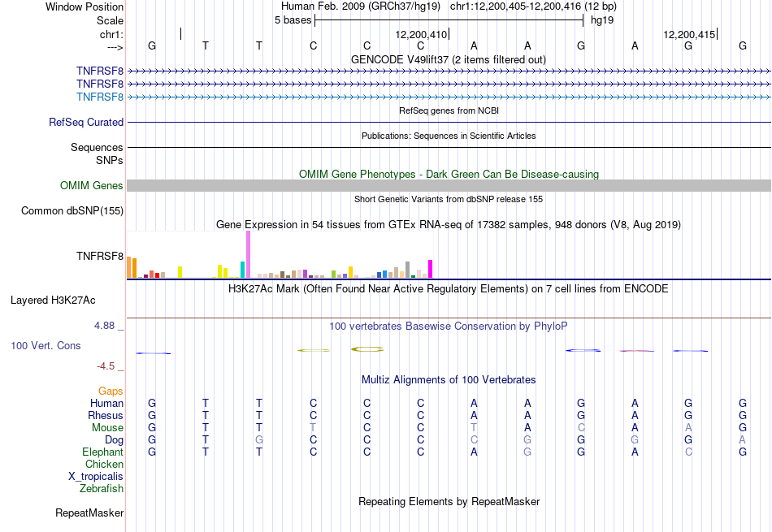Click the '5 bases' scale bar label
Viewport: 772px width, 532px height.
coord(293,20)
